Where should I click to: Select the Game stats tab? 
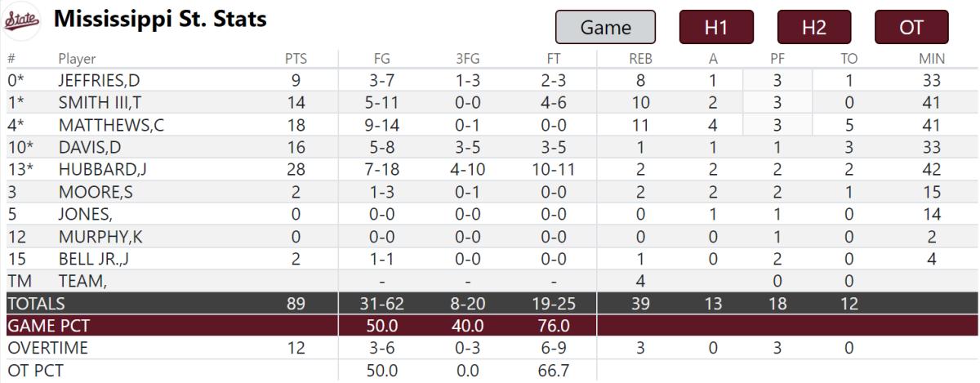pyautogui.click(x=605, y=28)
